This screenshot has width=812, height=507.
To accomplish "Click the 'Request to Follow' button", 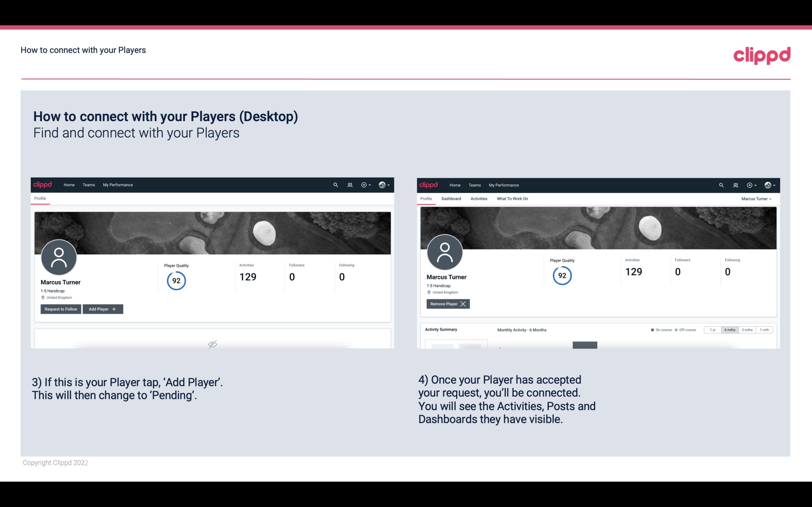I will [x=60, y=308].
